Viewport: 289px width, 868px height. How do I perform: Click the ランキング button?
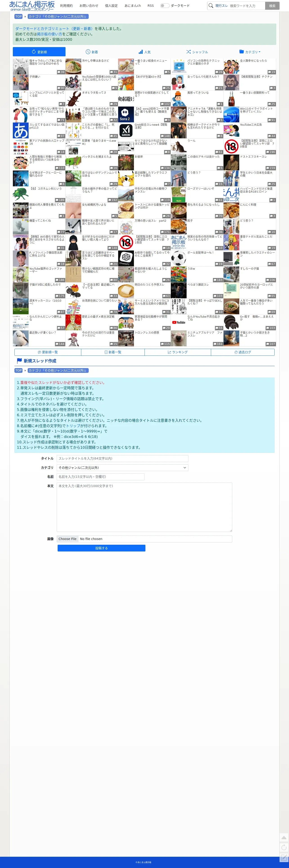178,352
